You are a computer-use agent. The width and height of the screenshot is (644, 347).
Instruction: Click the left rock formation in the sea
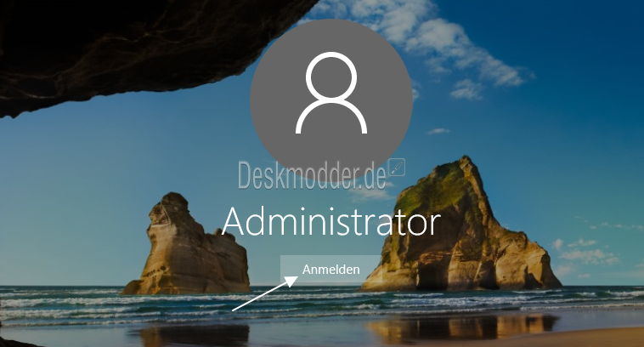(187, 247)
